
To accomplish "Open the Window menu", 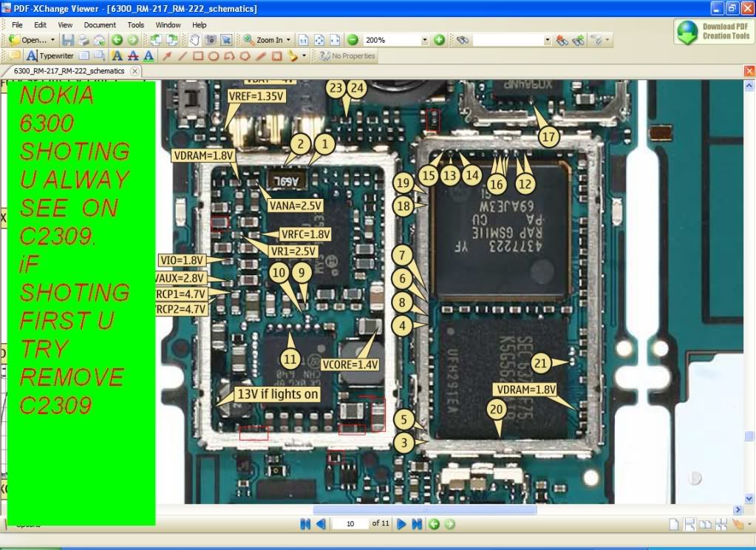I will [x=168, y=24].
